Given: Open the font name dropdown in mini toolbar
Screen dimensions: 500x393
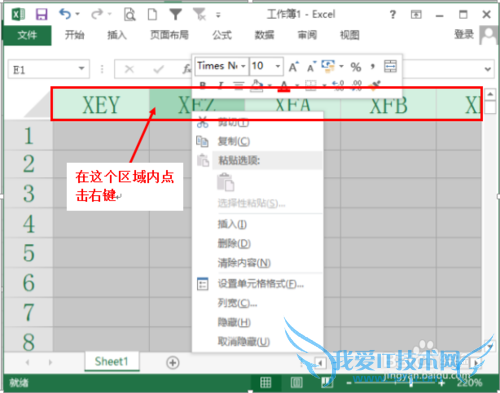Looking at the screenshot, I should (x=243, y=66).
